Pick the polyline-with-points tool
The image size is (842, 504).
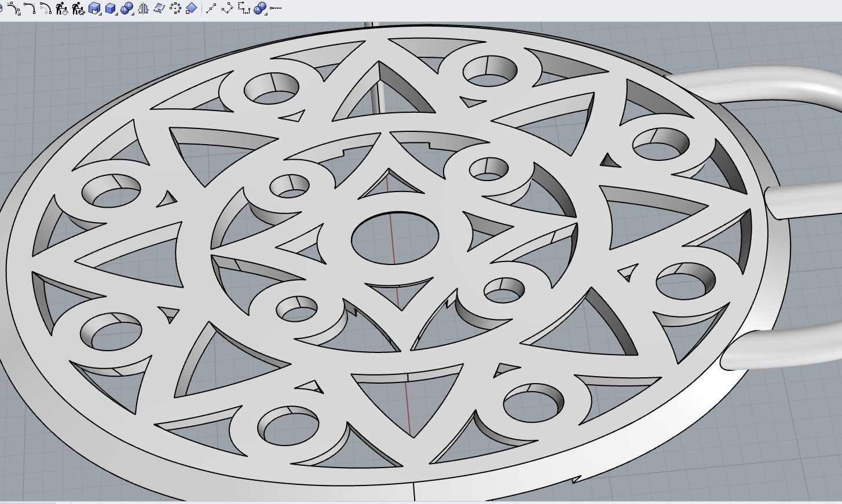(212, 8)
